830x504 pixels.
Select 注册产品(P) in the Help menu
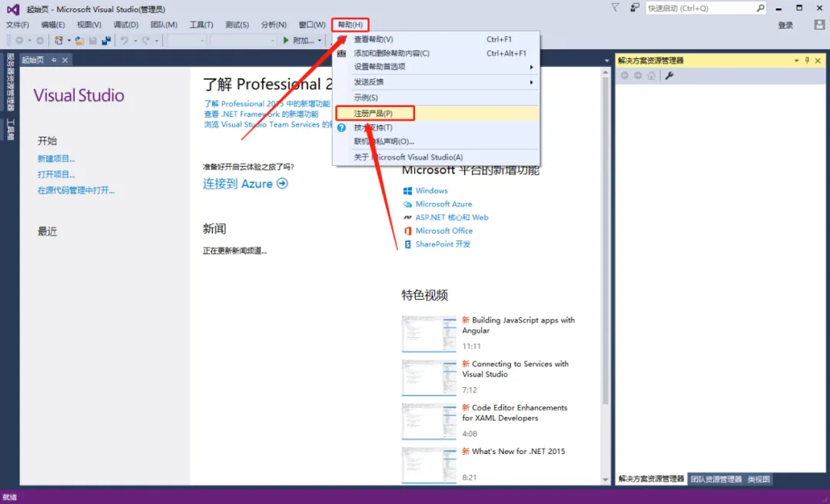click(x=437, y=113)
